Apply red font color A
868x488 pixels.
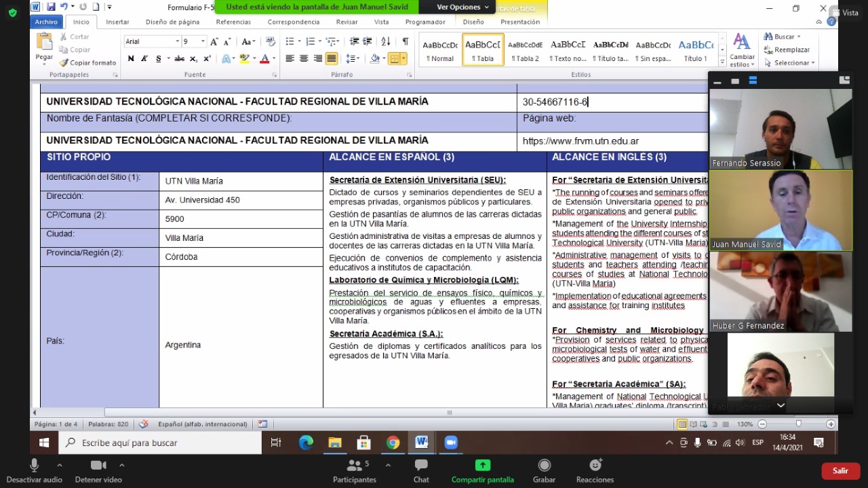(x=264, y=58)
